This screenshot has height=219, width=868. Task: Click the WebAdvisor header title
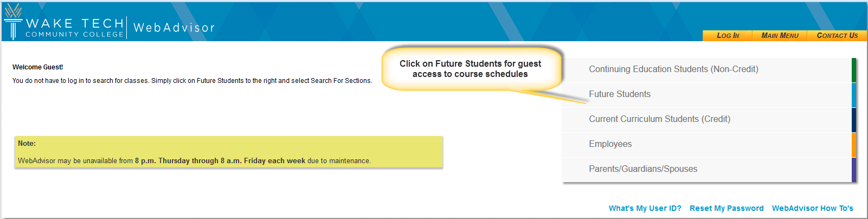[x=174, y=28]
